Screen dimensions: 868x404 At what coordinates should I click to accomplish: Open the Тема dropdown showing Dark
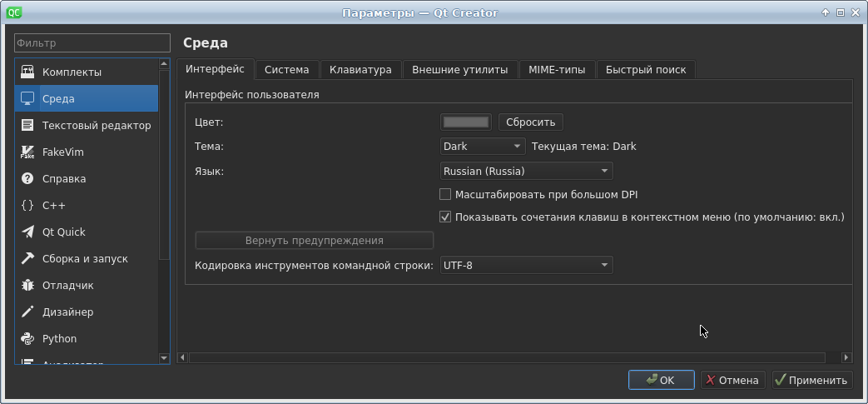[482, 147]
